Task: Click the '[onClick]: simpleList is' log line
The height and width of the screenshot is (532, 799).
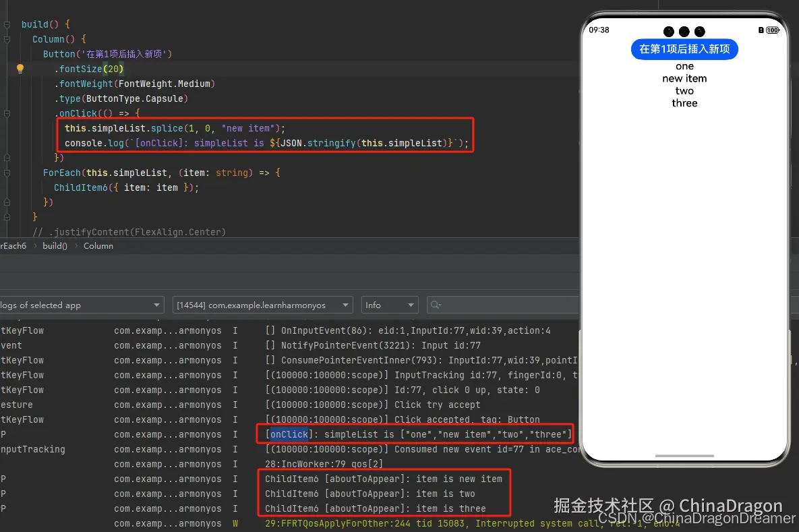Action: (418, 434)
